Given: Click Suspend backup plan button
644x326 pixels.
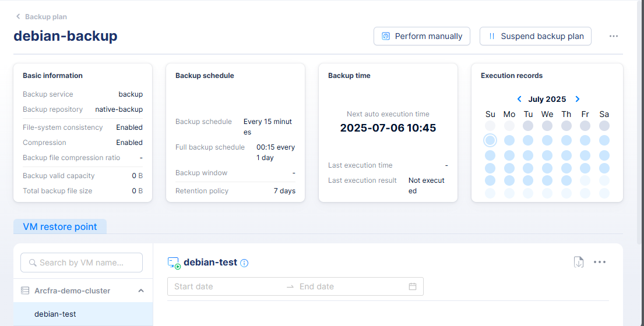Looking at the screenshot, I should click(x=536, y=36).
